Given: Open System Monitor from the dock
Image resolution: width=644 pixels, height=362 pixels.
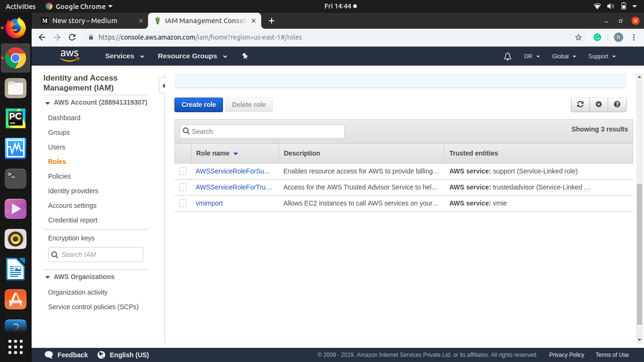Looking at the screenshot, I should (16, 148).
